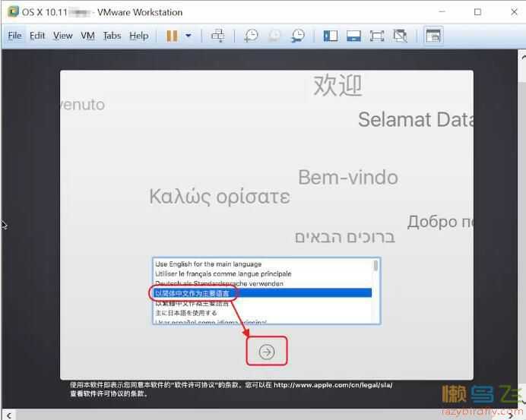
Task: Select 'Utiliser le français comme langue principale'
Action: pos(263,274)
